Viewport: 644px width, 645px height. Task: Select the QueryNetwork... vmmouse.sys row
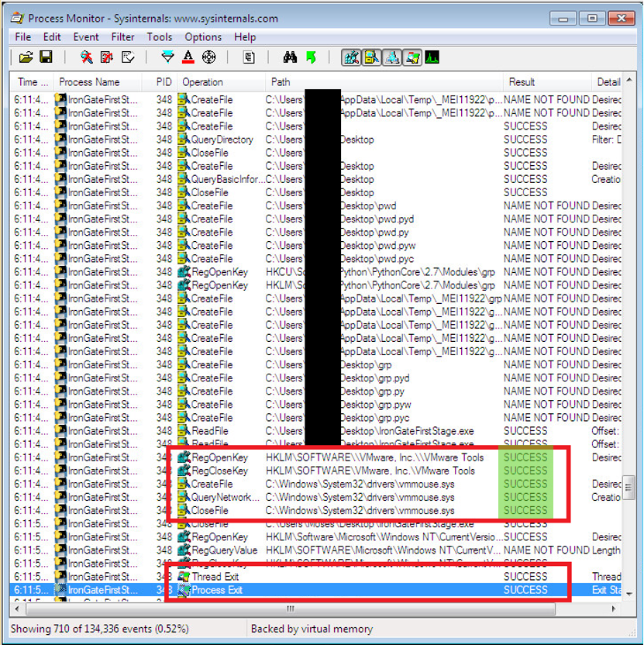pyautogui.click(x=316, y=497)
